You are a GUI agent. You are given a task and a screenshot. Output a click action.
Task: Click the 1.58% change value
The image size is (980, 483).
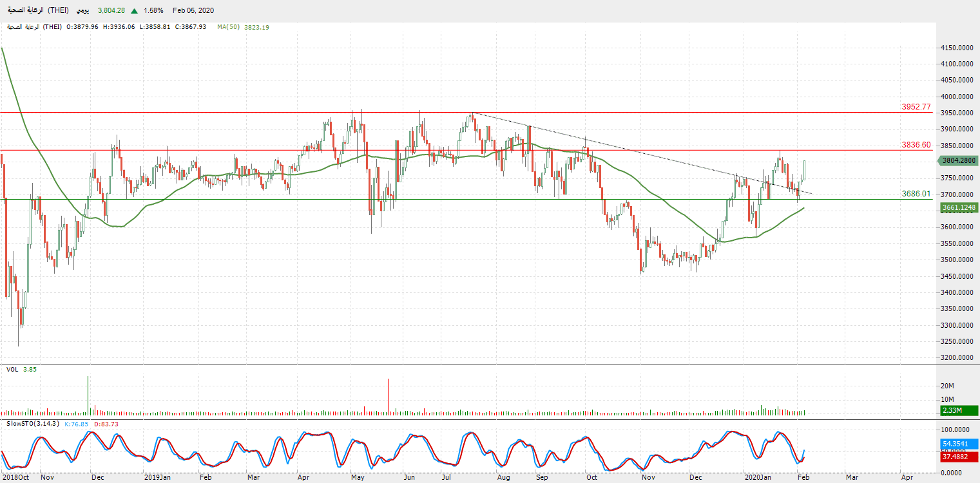(x=154, y=11)
